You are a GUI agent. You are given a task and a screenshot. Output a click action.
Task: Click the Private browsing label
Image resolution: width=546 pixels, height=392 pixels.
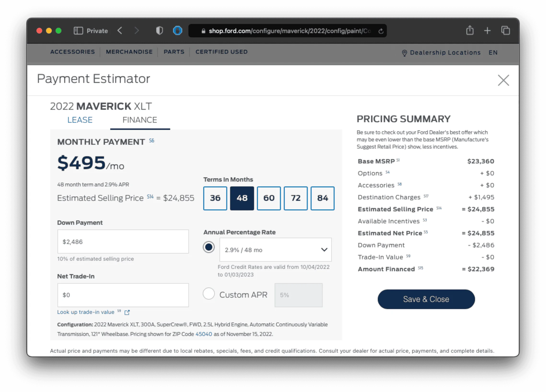97,31
